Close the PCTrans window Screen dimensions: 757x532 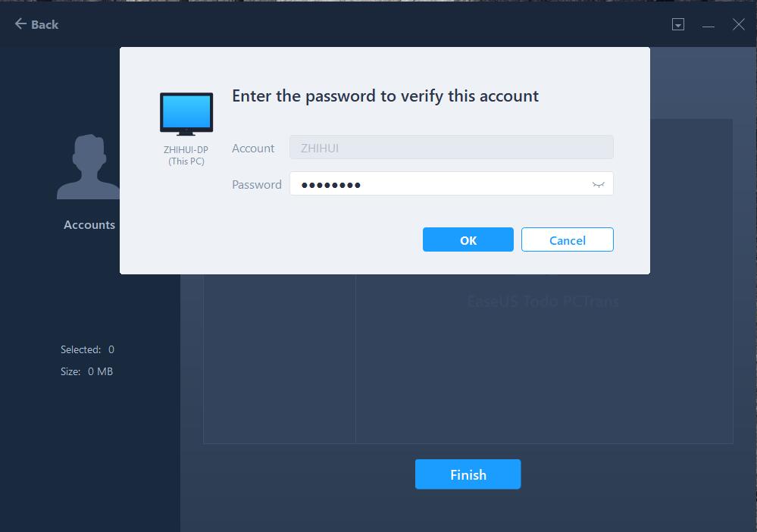click(x=738, y=24)
